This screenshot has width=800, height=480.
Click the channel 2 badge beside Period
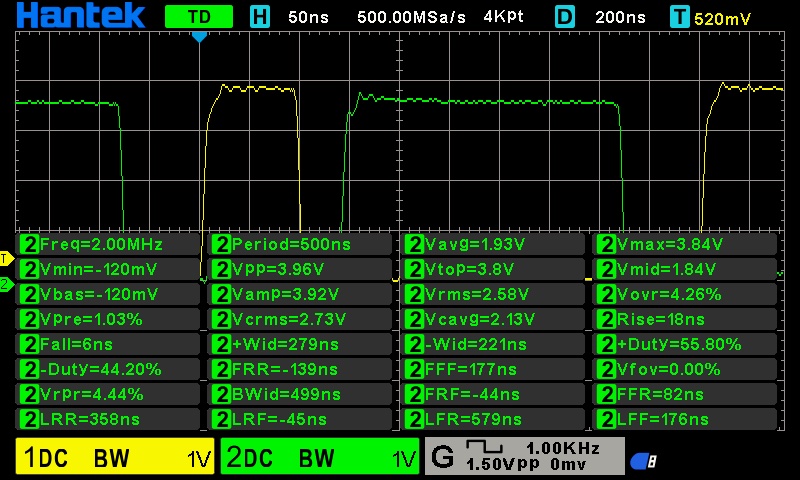221,244
